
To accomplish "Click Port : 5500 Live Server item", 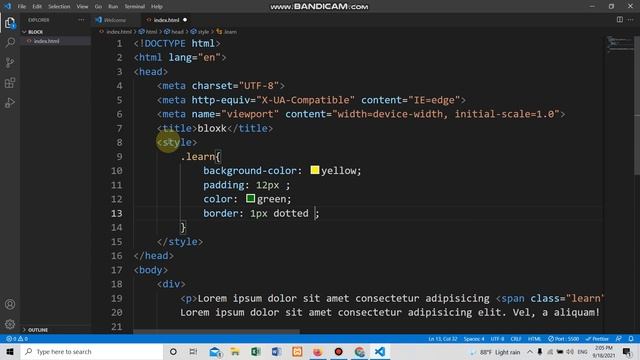I will coord(563,339).
